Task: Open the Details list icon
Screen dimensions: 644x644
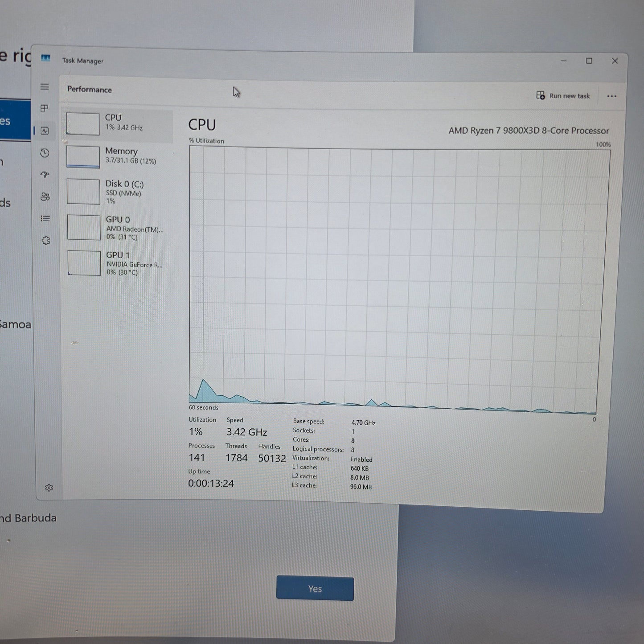Action: click(x=45, y=218)
